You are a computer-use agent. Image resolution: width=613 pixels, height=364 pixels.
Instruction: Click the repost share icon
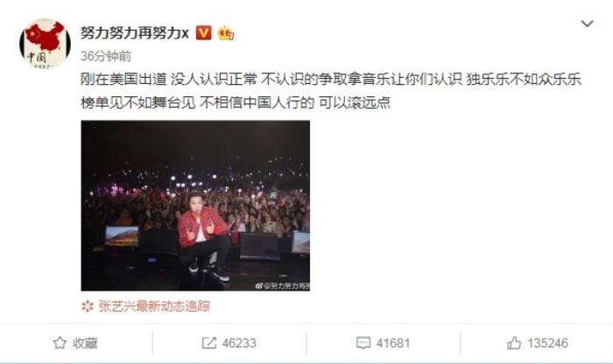point(208,343)
